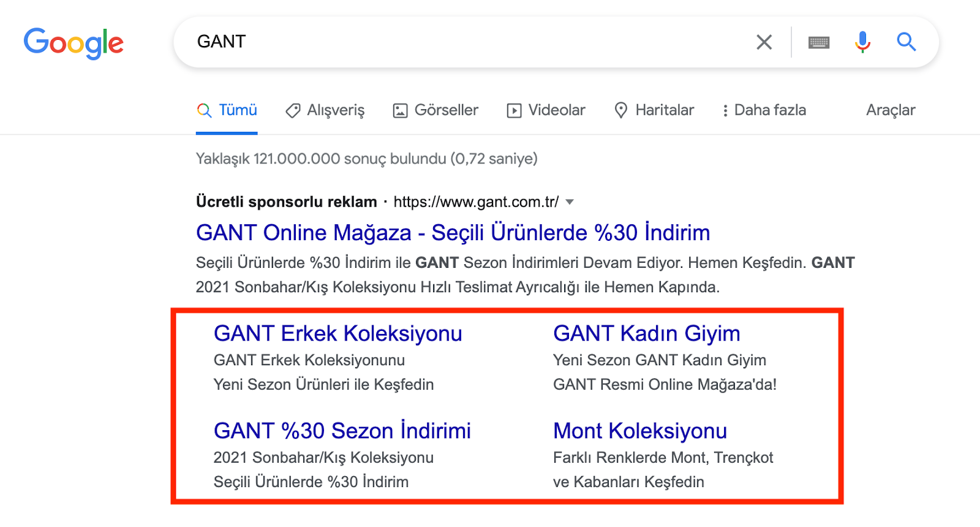The height and width of the screenshot is (527, 980).
Task: Open the GANT Online Mağaza ad headline
Action: [x=453, y=233]
